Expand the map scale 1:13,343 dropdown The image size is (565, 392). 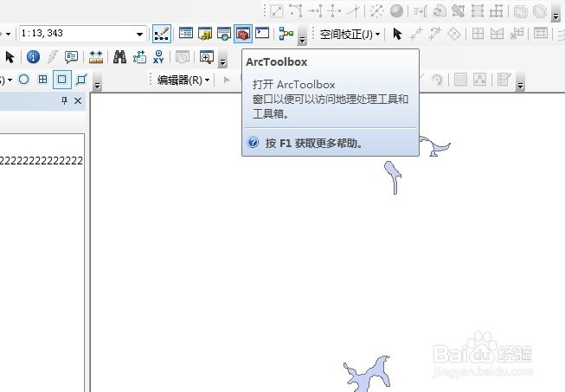pyautogui.click(x=139, y=35)
